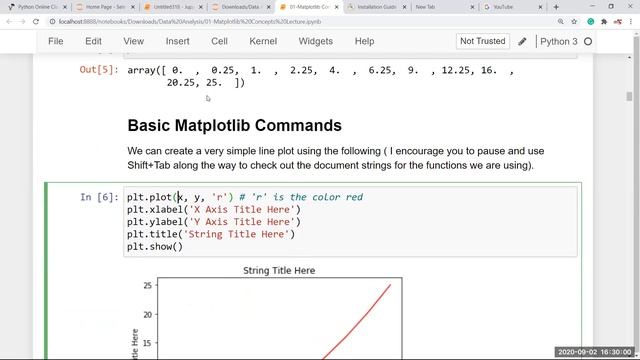Open the Kernel menu
Image resolution: width=640 pixels, height=360 pixels.
(x=263, y=41)
